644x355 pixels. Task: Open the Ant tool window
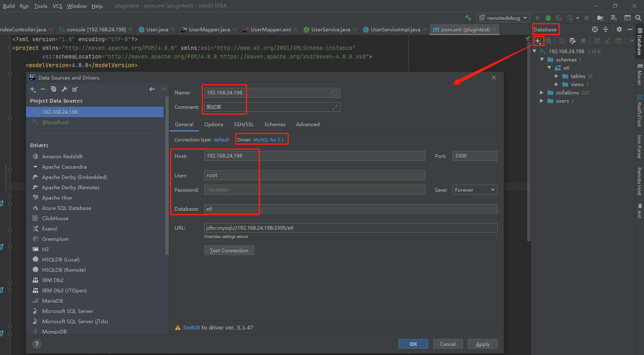640,210
